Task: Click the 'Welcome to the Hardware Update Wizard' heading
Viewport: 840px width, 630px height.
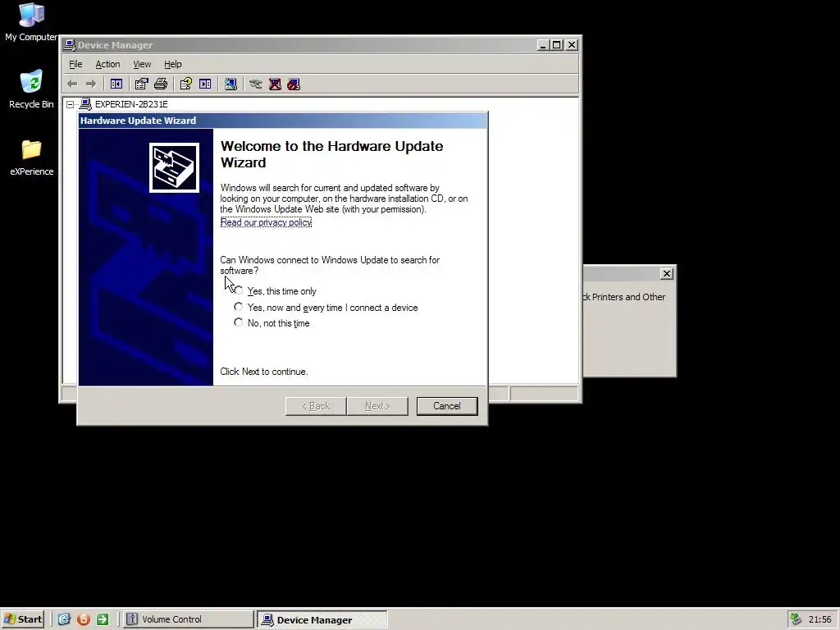Action: (x=331, y=154)
